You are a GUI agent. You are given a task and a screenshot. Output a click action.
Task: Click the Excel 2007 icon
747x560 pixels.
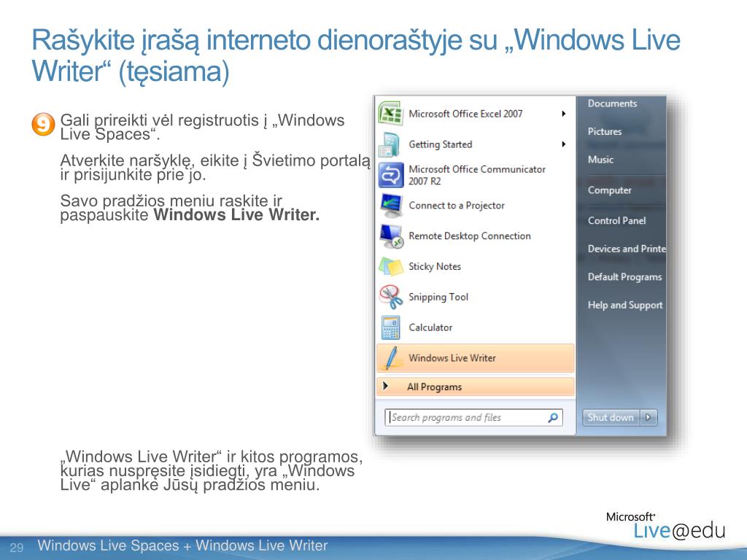coord(391,114)
